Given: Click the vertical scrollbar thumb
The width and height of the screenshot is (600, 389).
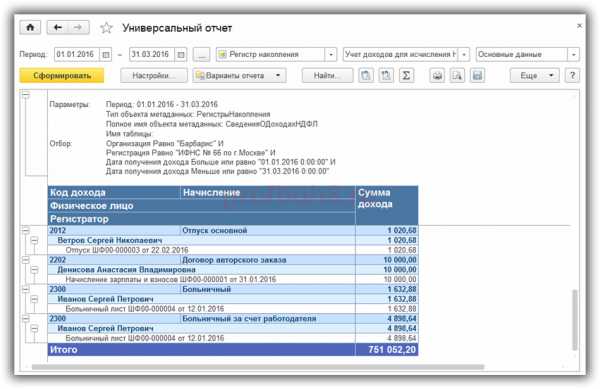Looking at the screenshot, I should tap(574, 320).
